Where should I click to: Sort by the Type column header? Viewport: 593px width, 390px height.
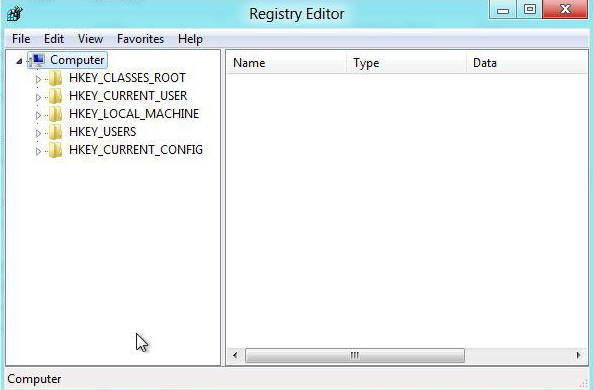click(x=406, y=63)
